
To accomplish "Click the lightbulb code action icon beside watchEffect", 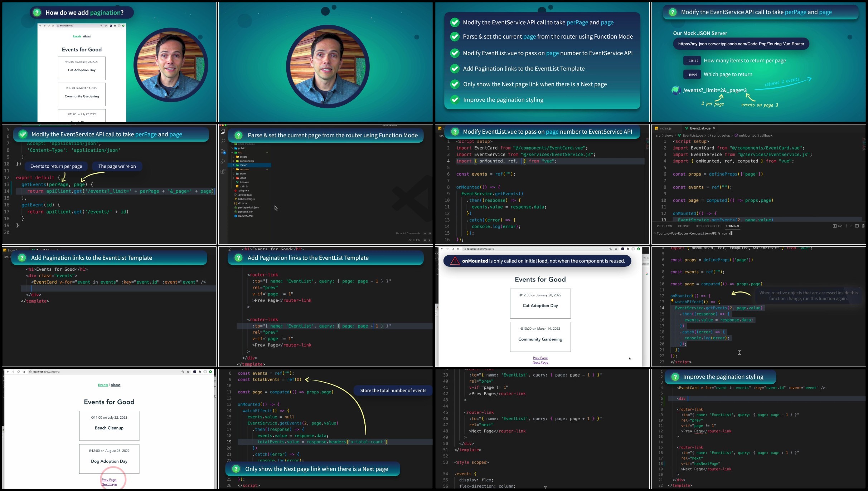I will click(672, 301).
